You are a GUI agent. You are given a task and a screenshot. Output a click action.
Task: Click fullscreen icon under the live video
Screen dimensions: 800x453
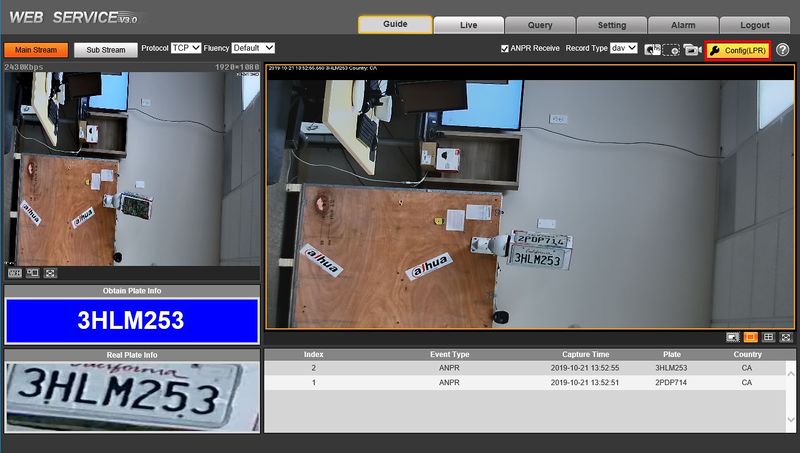pyautogui.click(x=50, y=273)
